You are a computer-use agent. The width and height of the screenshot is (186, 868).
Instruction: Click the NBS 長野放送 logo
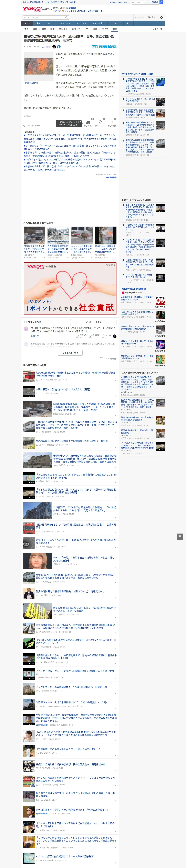click(104, 47)
